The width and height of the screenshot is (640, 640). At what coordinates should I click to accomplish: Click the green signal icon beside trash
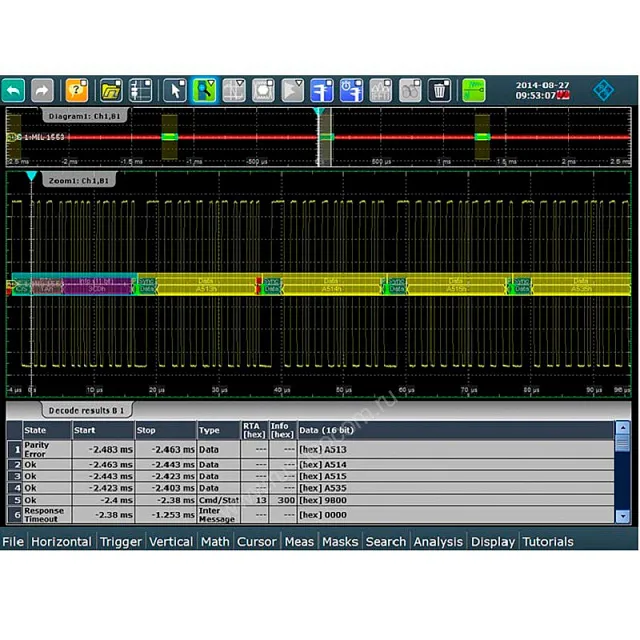[473, 90]
